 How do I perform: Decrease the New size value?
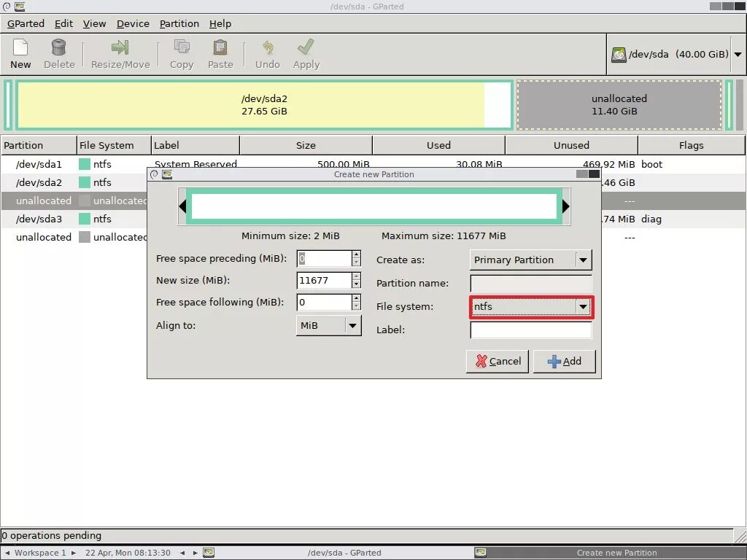coord(356,284)
